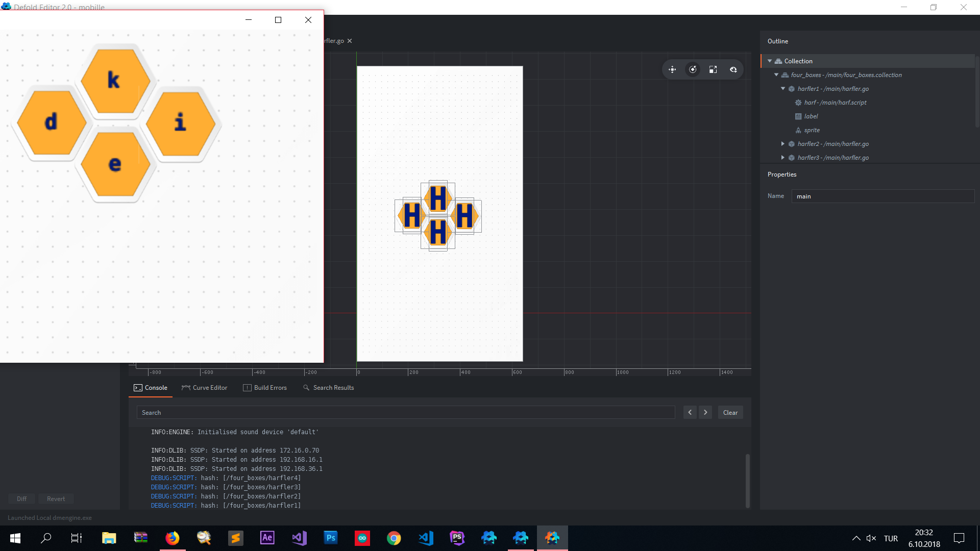Click the Curve Editor tab icon
Screen dimensions: 980x551
click(x=186, y=388)
